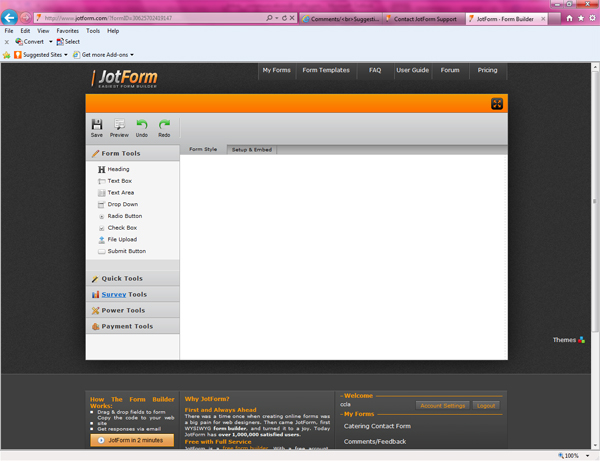Open the Pricing page
Viewport: 600px width, 461px height.
[x=488, y=70]
